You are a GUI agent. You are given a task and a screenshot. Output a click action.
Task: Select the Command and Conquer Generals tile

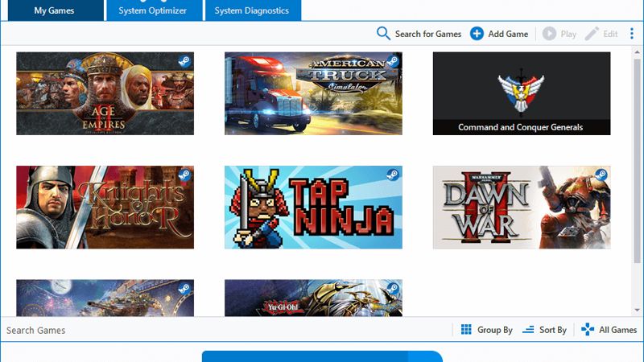coord(522,93)
